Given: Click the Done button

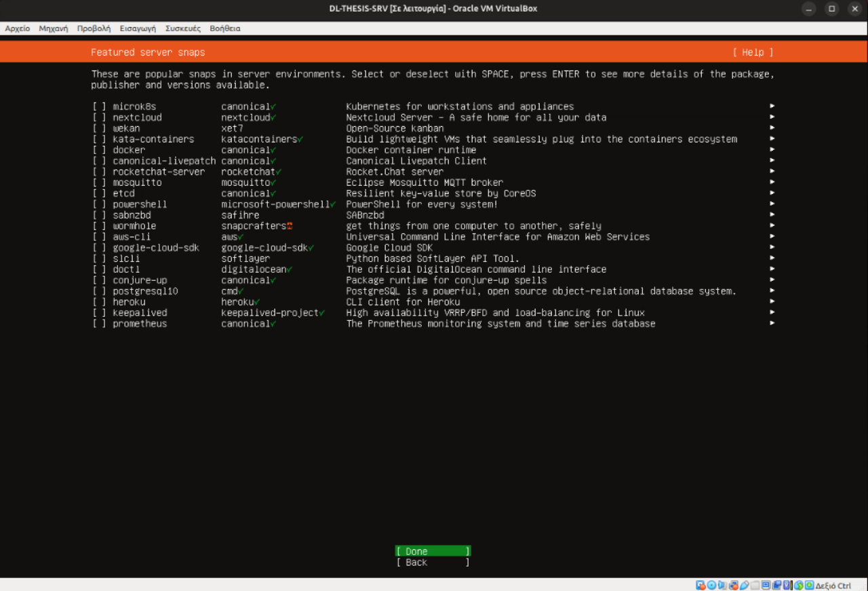Looking at the screenshot, I should click(433, 552).
